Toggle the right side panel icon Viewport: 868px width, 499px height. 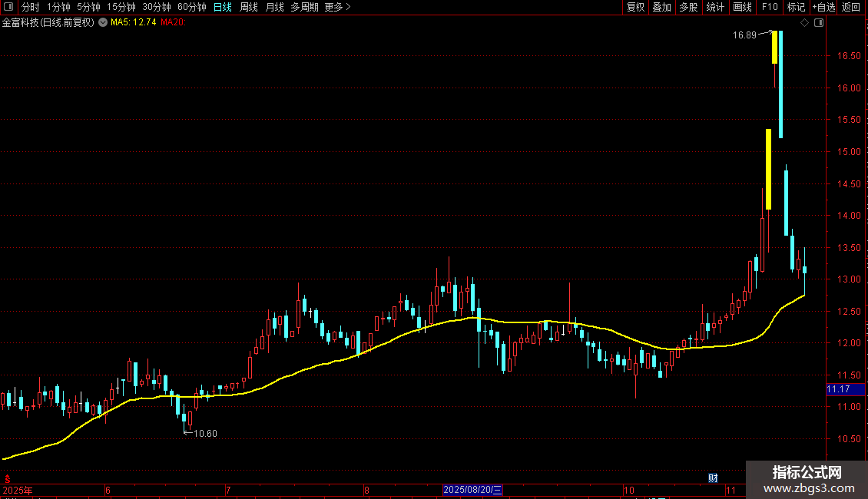(819, 23)
